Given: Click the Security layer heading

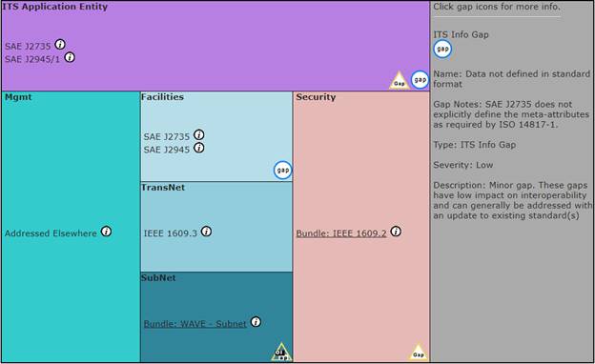Looking at the screenshot, I should click(x=317, y=97).
